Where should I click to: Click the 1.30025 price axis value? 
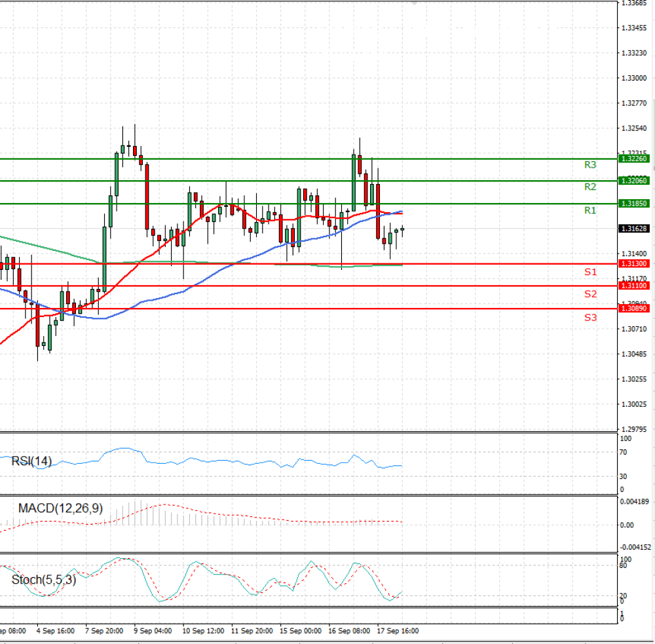634,404
